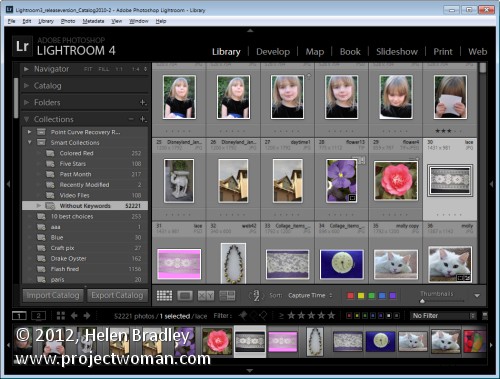The image size is (500, 379).
Task: Open the No Filter dropdown
Action: pos(443,315)
